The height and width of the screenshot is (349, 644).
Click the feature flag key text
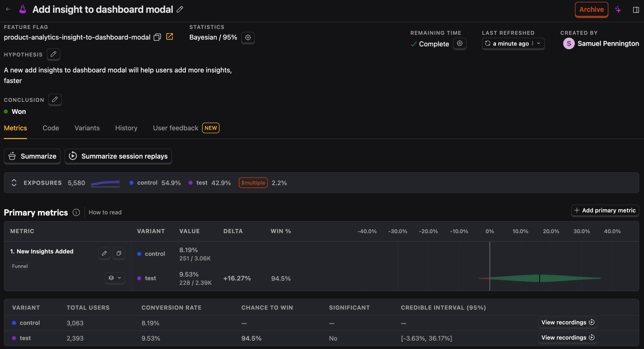pos(77,37)
